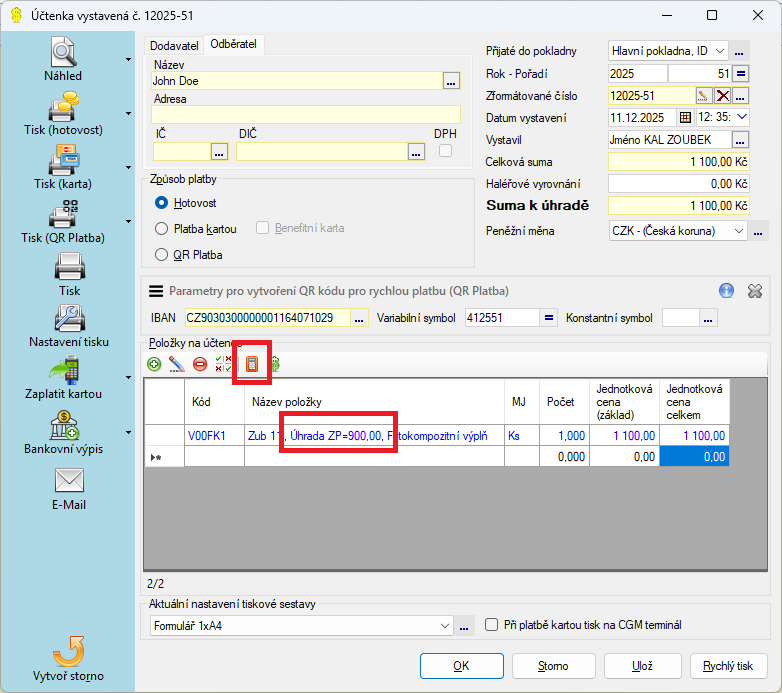Open the calendar picker for Datum vystavení
This screenshot has width=782, height=693.
pos(685,118)
